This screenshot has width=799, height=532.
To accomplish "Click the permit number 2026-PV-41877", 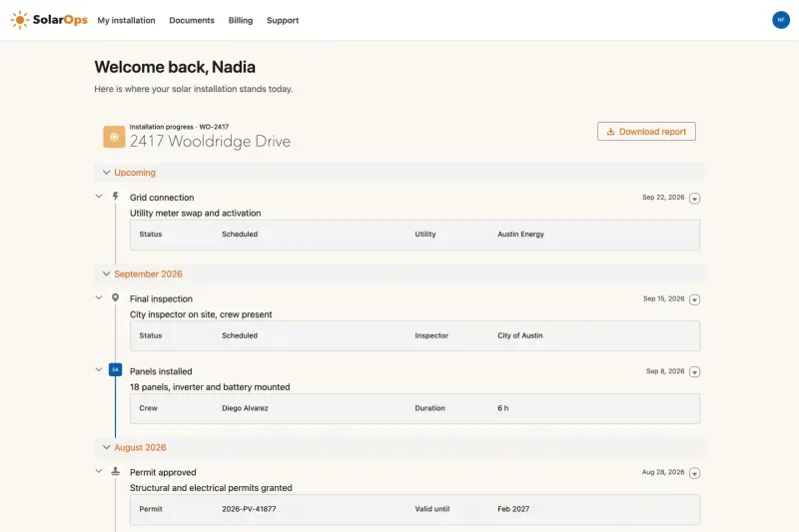I will click(249, 509).
